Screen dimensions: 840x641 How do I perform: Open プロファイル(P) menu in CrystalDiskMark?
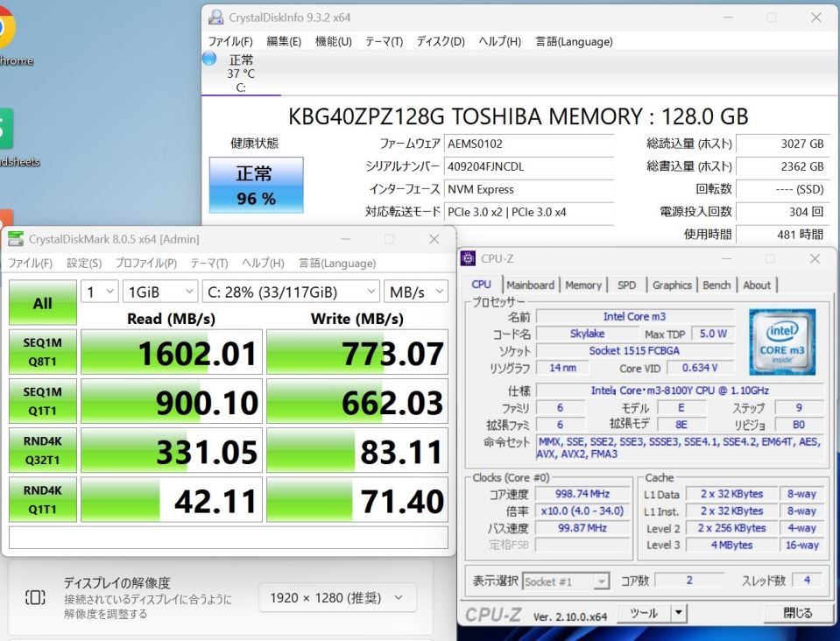(145, 263)
